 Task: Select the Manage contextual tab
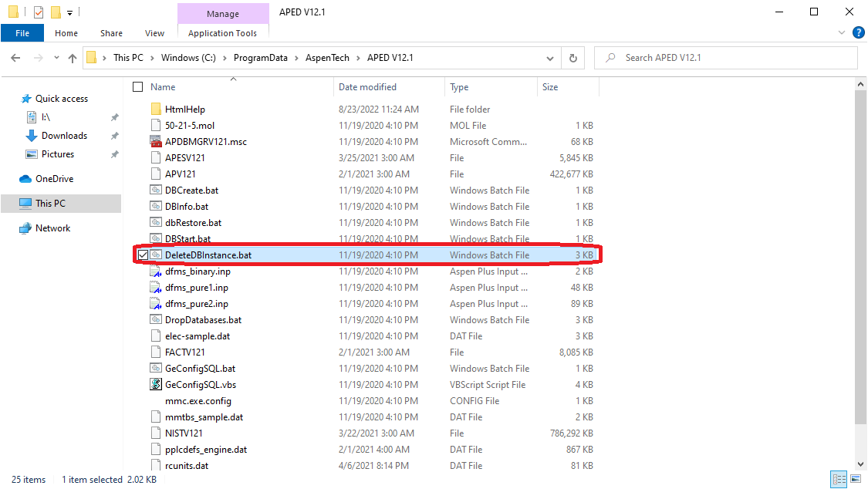tap(223, 13)
